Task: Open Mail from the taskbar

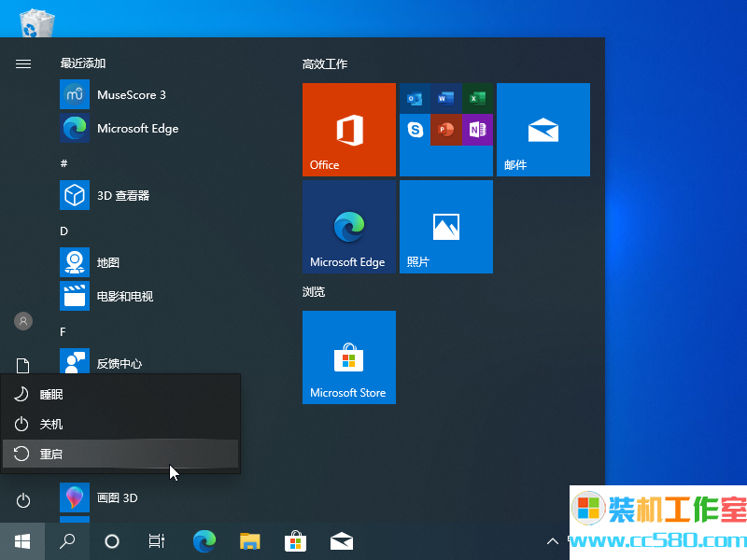Action: click(x=342, y=541)
